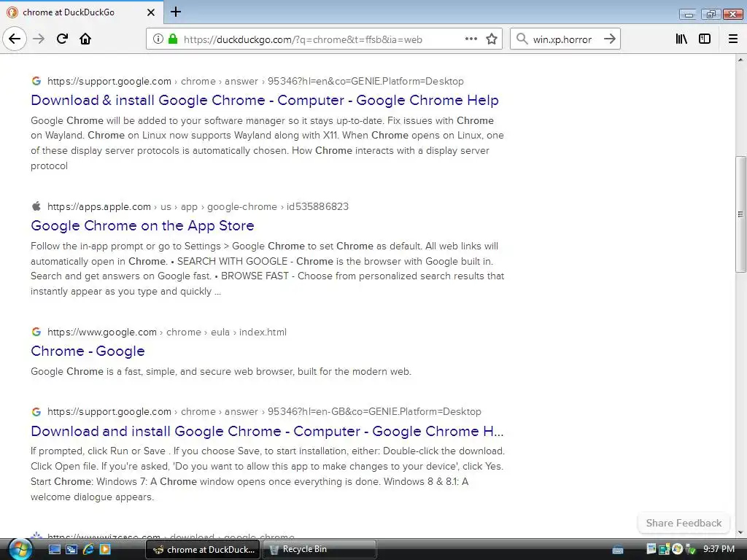
Task: Click the 9:37 PM taskbar clock
Action: (x=719, y=549)
